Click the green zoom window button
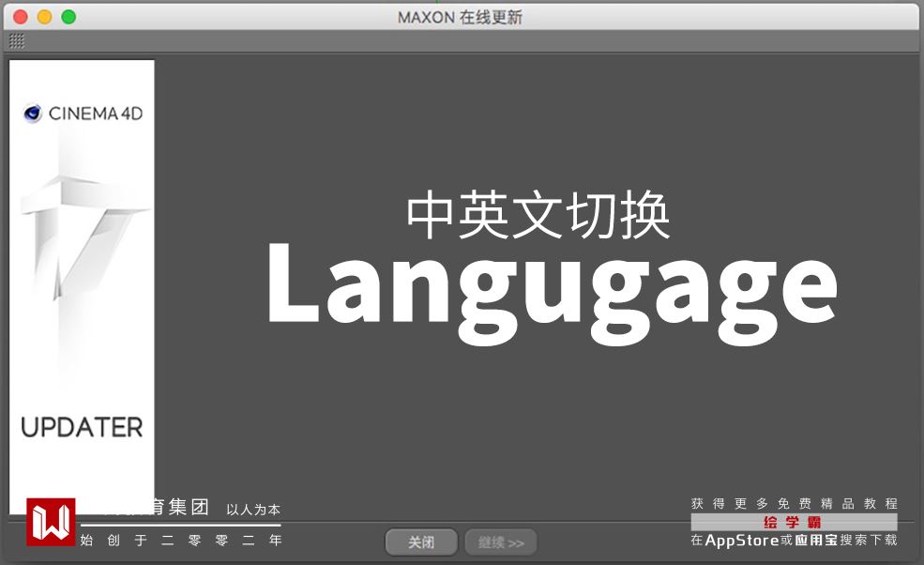 (x=68, y=17)
